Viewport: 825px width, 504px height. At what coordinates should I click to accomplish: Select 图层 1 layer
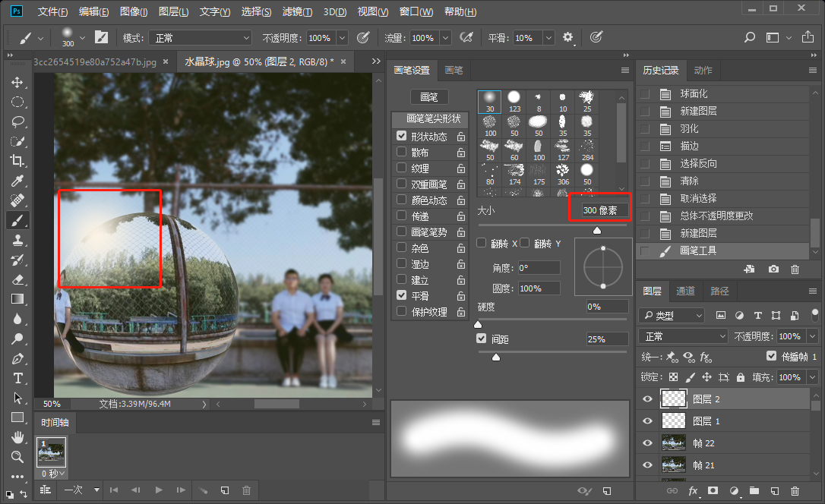coord(722,421)
